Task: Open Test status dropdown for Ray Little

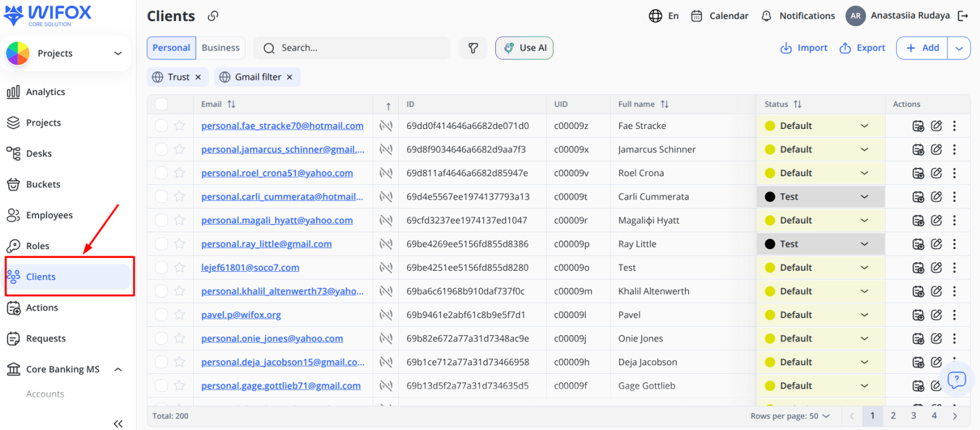Action: pyautogui.click(x=821, y=244)
